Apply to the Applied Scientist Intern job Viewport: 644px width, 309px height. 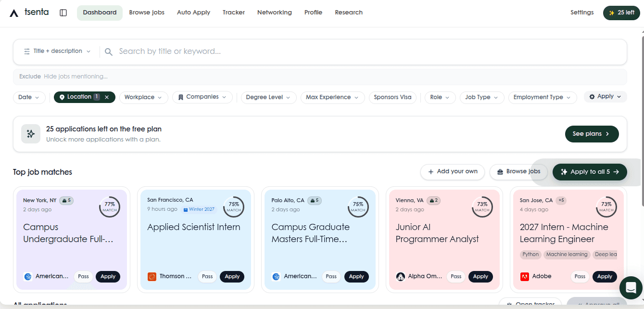tap(232, 277)
